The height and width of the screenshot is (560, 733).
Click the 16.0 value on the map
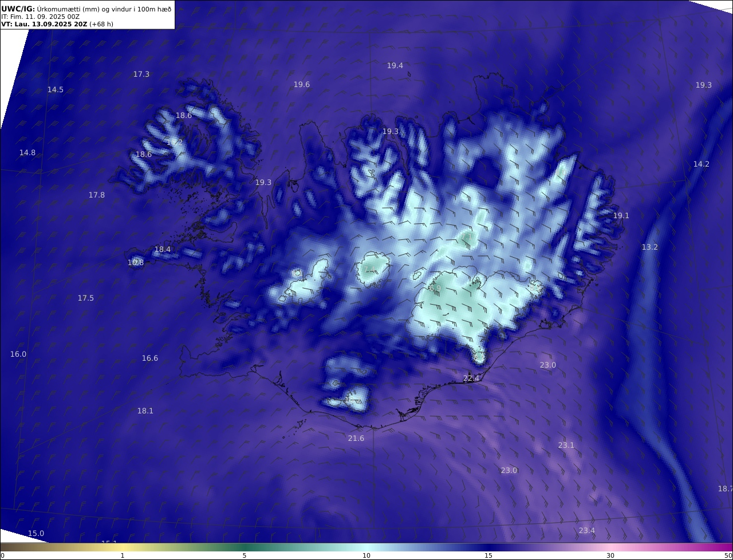click(x=18, y=354)
